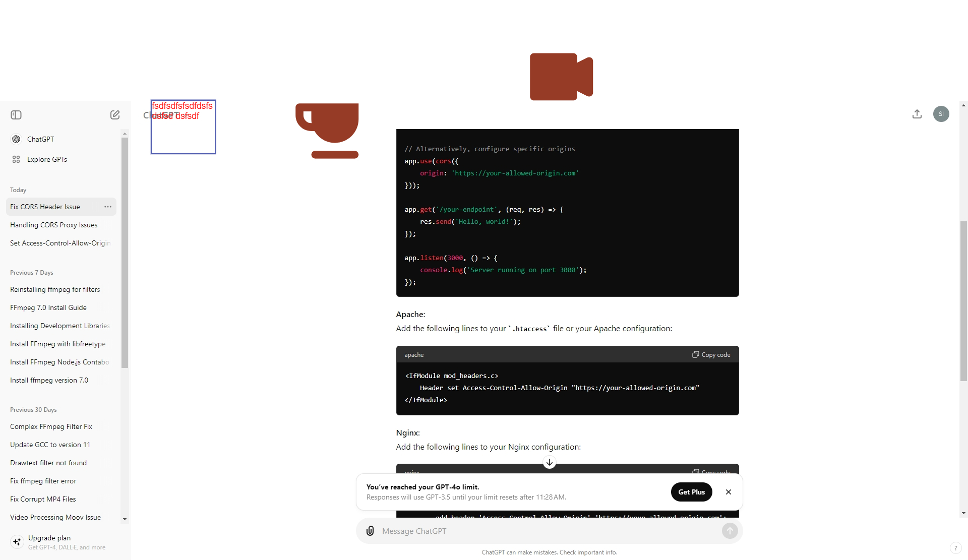Click the page scroll down arrow
This screenshot has width=968, height=560.
[963, 513]
